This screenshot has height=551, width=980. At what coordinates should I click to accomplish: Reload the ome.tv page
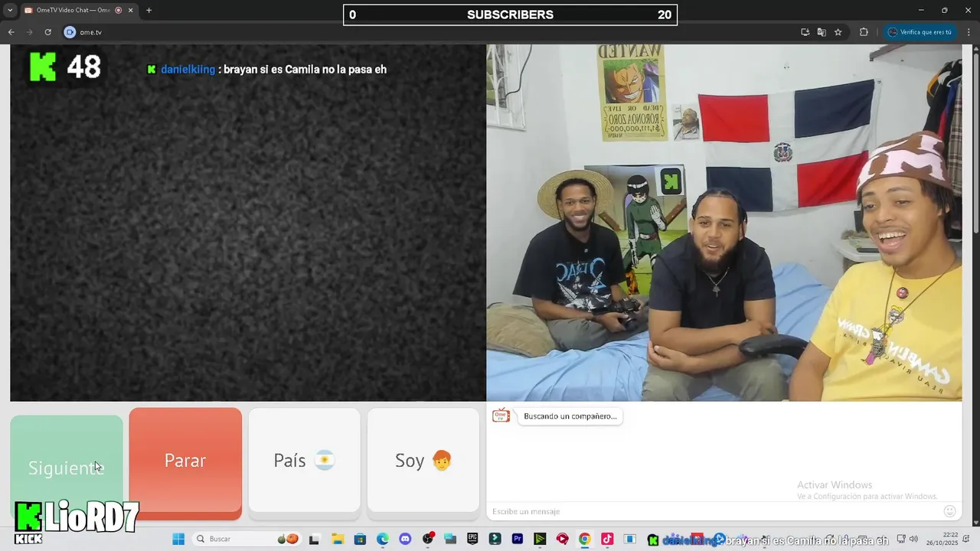coord(47,32)
